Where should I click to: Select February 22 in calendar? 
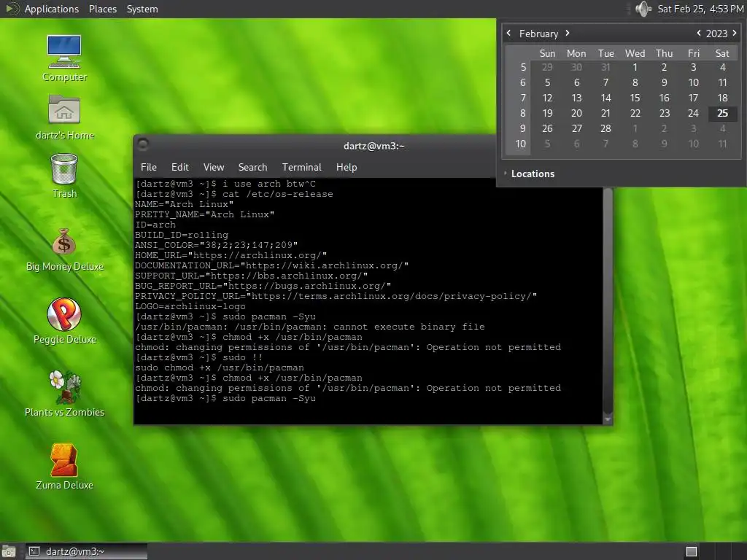point(635,113)
